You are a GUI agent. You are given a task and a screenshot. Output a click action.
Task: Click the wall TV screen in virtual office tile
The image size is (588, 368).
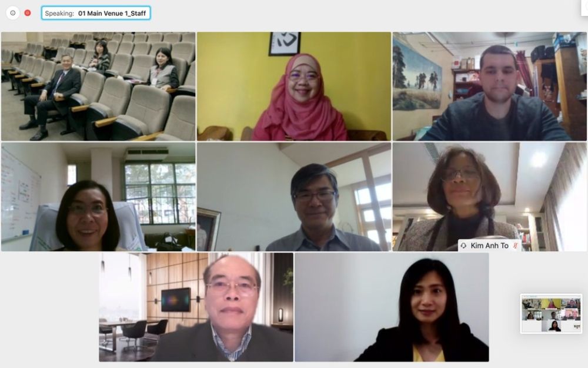click(x=176, y=300)
